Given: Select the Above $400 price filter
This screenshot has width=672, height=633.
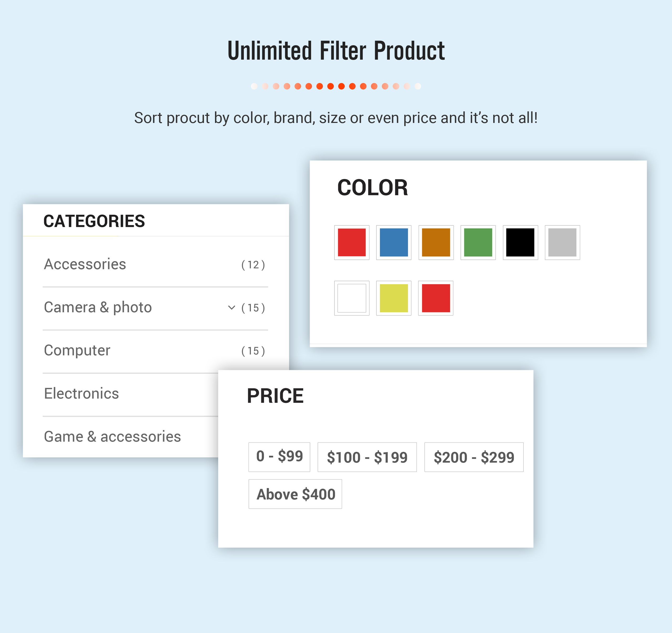Looking at the screenshot, I should click(295, 494).
